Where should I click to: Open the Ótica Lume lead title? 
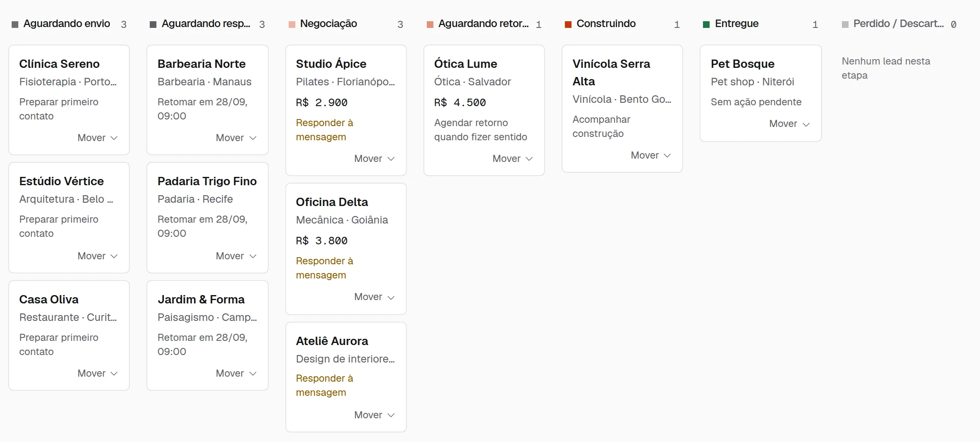point(465,64)
